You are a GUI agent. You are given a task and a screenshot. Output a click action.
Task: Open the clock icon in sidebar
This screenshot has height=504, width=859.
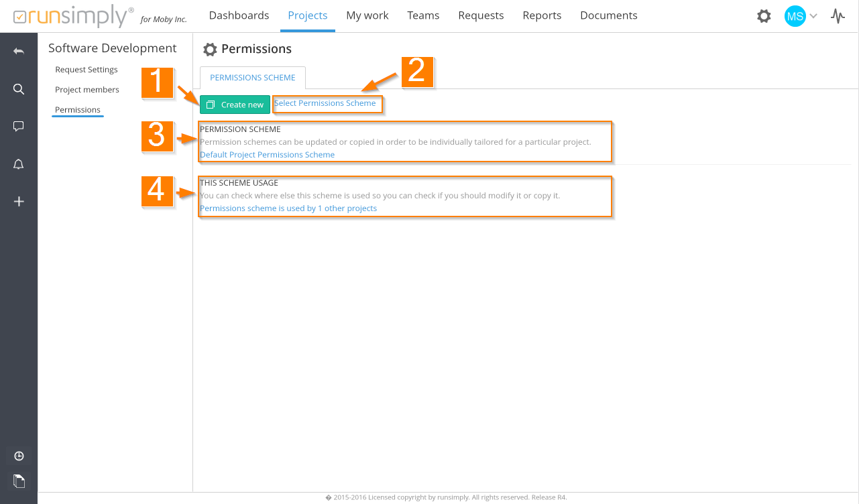19,456
